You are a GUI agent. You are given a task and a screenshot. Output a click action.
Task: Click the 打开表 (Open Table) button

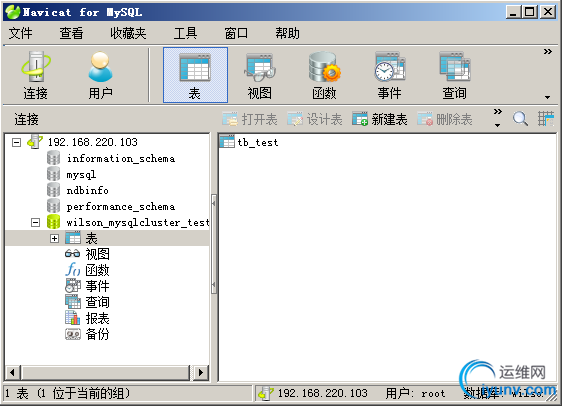coord(250,119)
